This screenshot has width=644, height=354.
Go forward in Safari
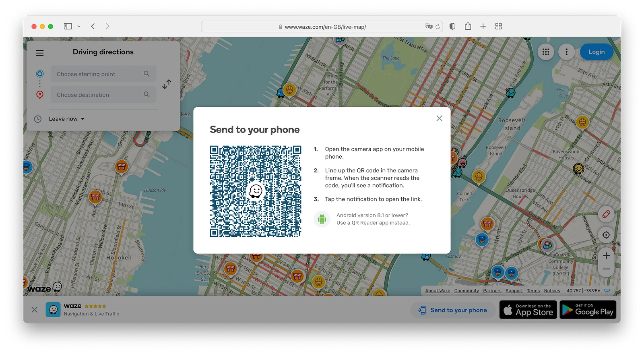[107, 26]
